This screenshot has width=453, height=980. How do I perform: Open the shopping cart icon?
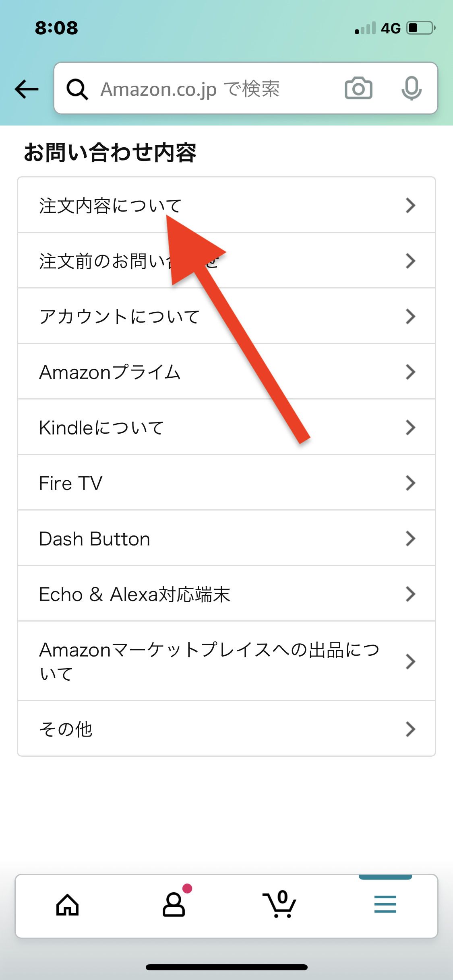coord(279,905)
